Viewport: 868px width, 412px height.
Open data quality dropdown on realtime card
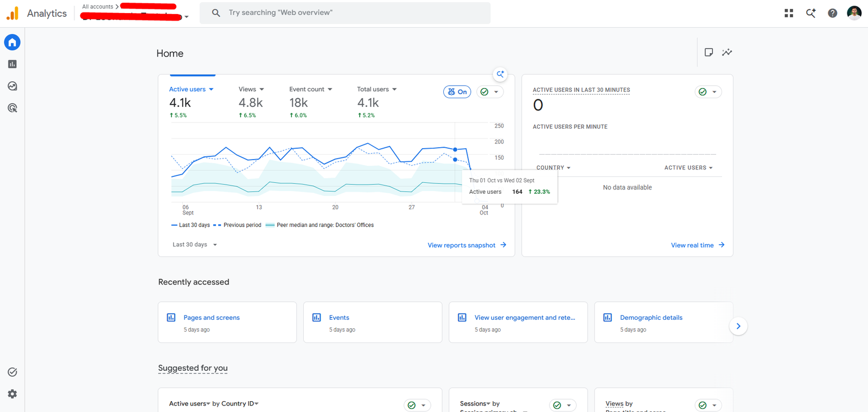tap(709, 92)
